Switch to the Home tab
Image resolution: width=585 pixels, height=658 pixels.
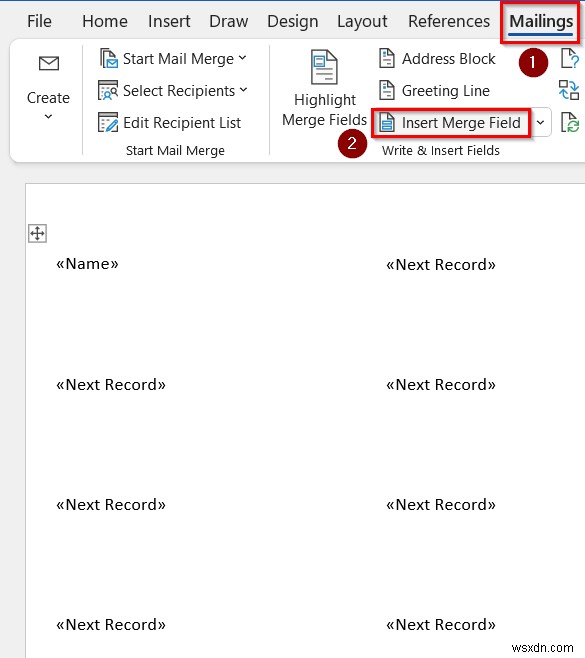(105, 21)
